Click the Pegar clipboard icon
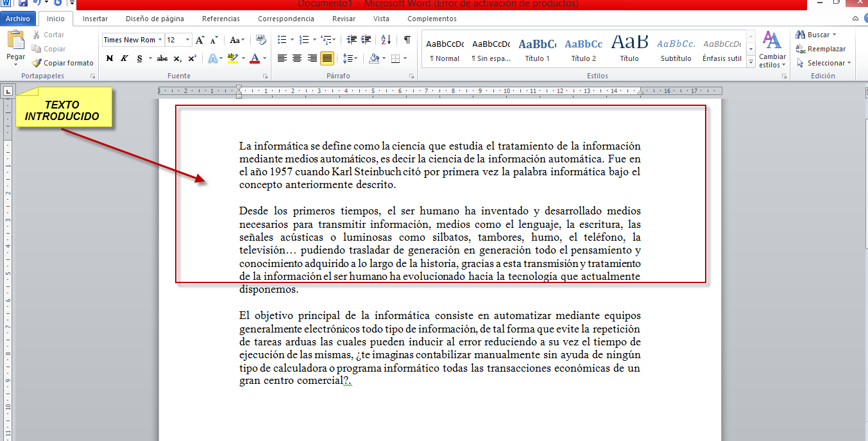 (15, 40)
